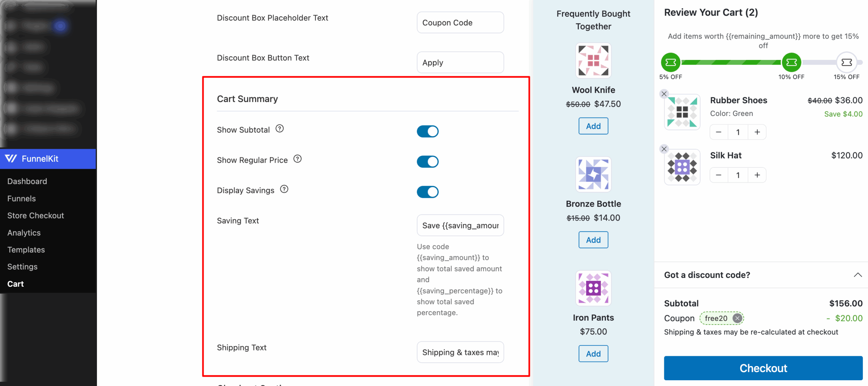Select Store Checkout in the sidebar
The image size is (868, 386).
coord(35,215)
